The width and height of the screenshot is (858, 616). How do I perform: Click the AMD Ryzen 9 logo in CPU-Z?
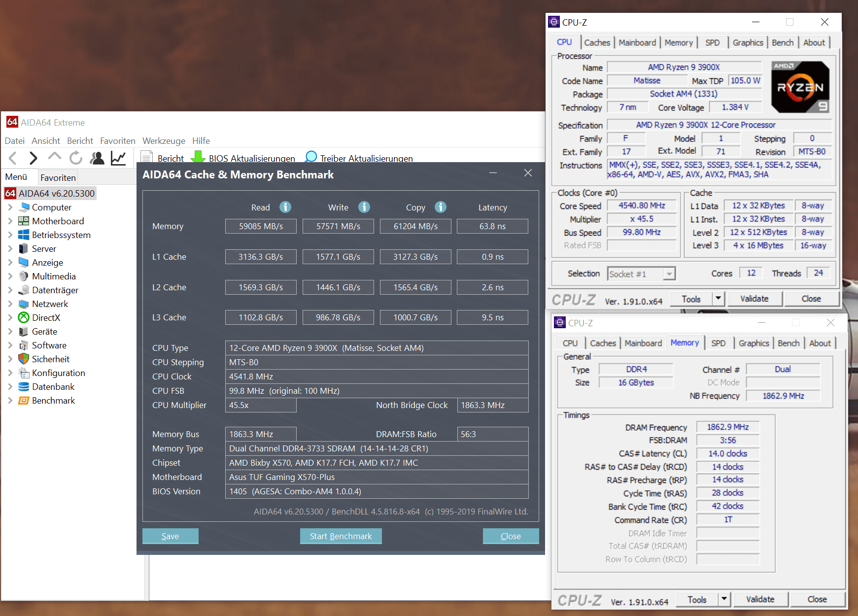[x=800, y=87]
